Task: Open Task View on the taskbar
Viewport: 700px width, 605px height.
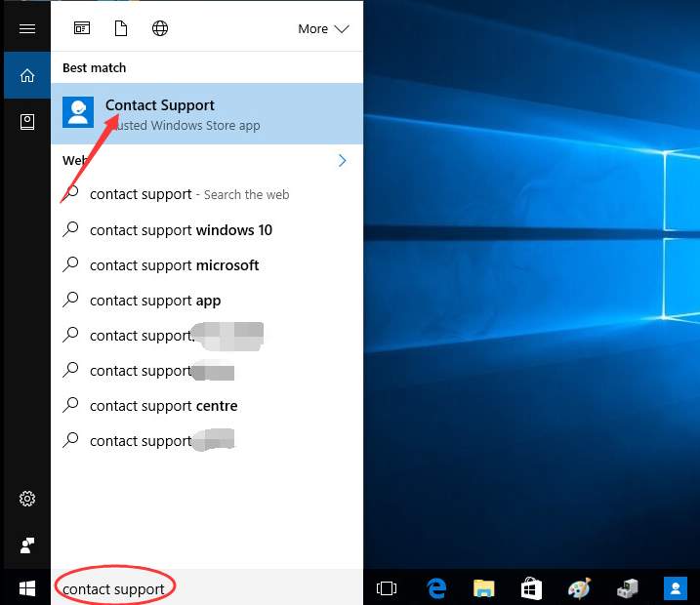Action: [x=387, y=588]
